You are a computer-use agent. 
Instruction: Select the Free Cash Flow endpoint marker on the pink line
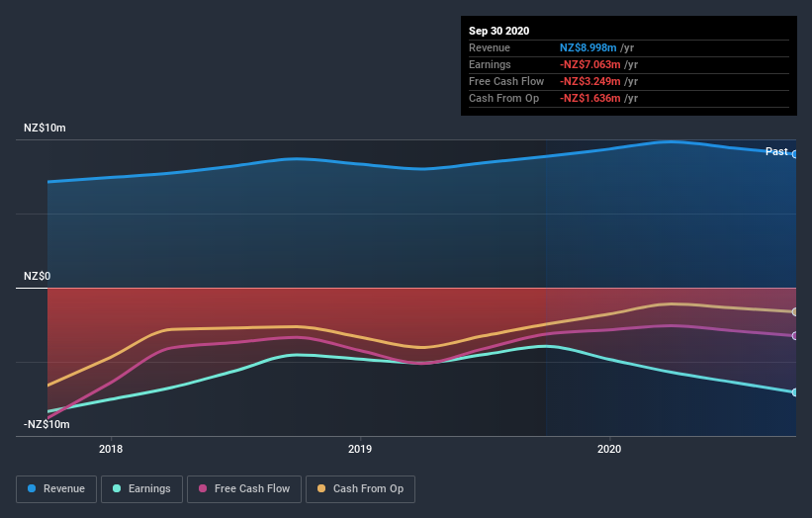click(x=795, y=336)
